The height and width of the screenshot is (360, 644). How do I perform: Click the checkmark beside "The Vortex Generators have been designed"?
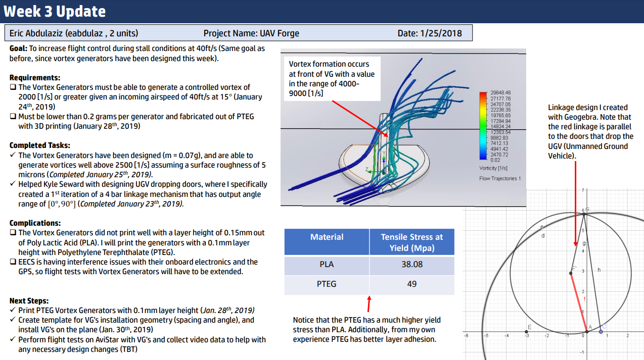click(x=13, y=155)
